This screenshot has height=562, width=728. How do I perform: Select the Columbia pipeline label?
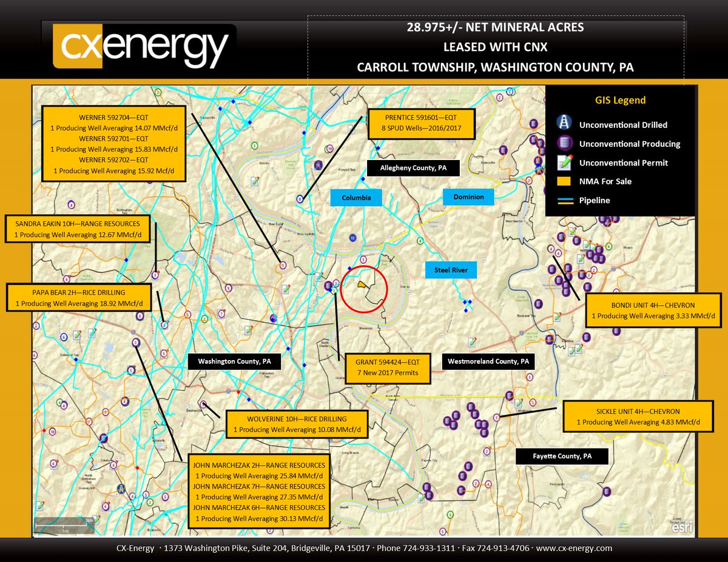[356, 198]
